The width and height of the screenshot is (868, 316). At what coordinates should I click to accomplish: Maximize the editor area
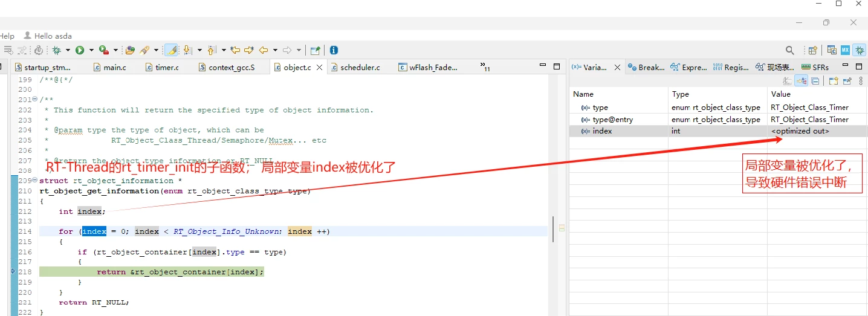557,66
